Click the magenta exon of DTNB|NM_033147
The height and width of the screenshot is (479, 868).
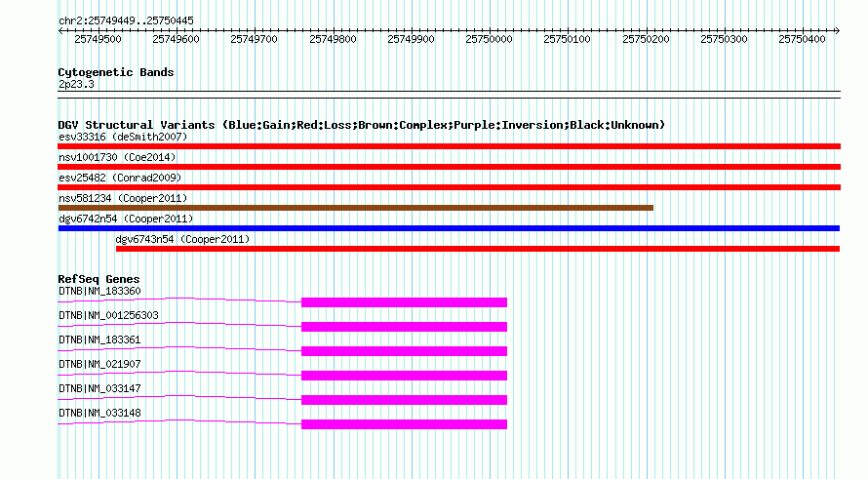(x=404, y=400)
